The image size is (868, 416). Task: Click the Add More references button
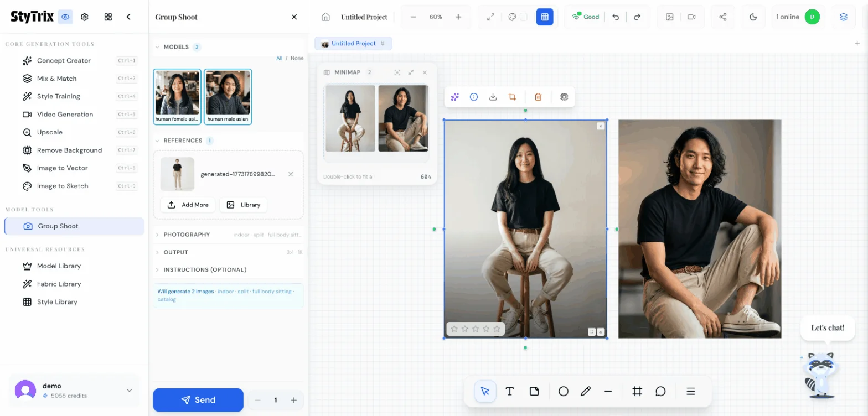coord(188,205)
